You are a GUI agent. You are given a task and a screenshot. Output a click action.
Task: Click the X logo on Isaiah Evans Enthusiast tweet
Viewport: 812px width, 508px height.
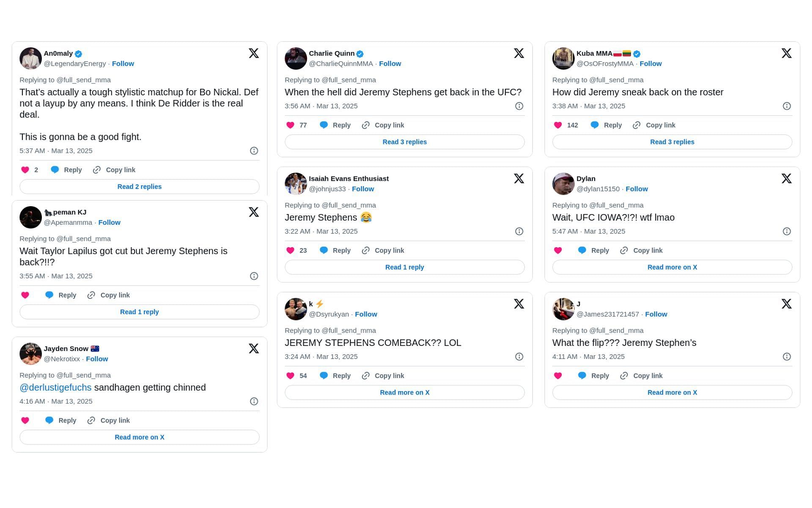(518, 179)
